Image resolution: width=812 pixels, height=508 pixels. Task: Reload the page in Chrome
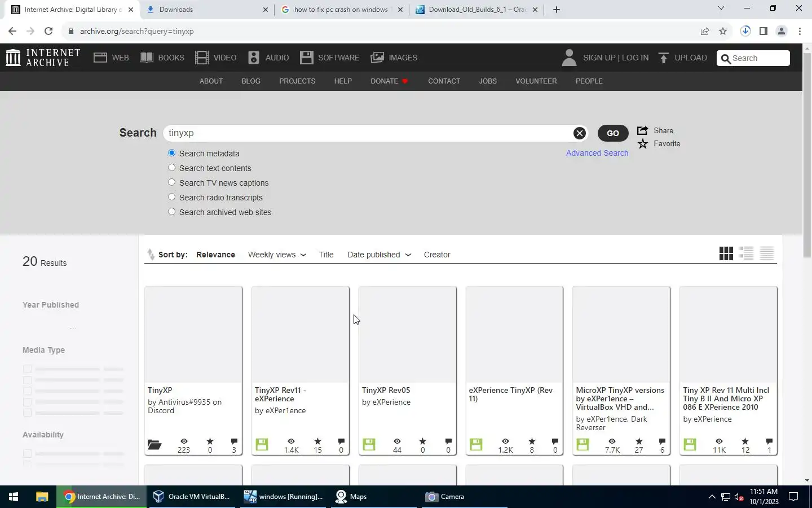tap(48, 31)
